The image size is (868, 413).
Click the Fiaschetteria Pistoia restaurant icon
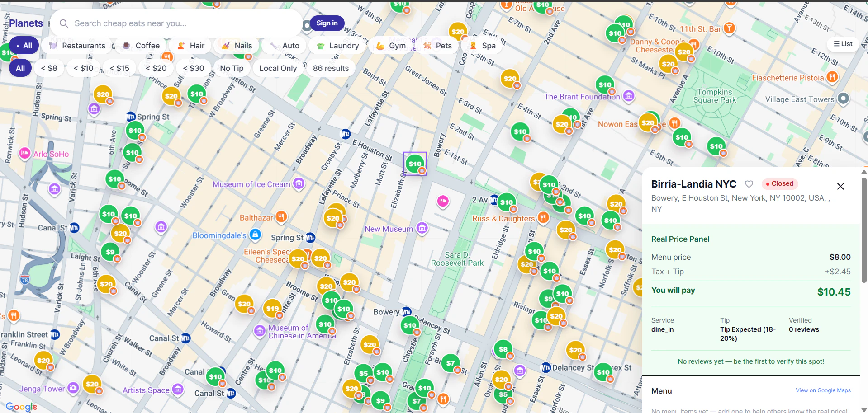point(832,77)
